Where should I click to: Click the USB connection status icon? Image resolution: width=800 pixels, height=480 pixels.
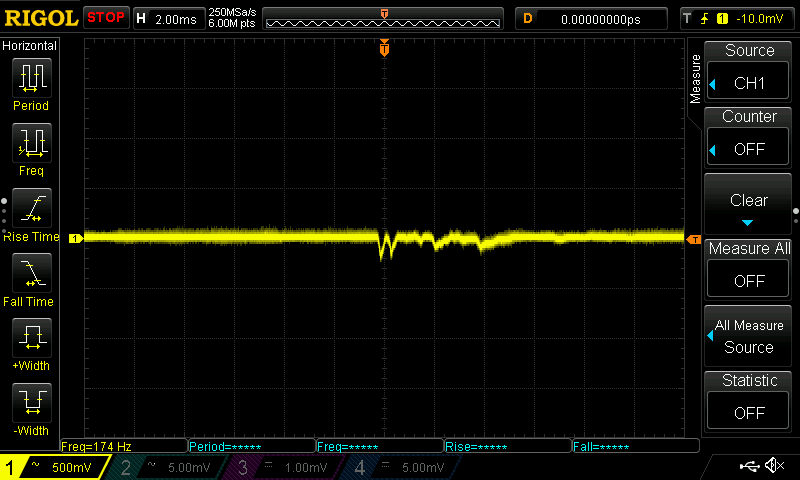(x=749, y=465)
